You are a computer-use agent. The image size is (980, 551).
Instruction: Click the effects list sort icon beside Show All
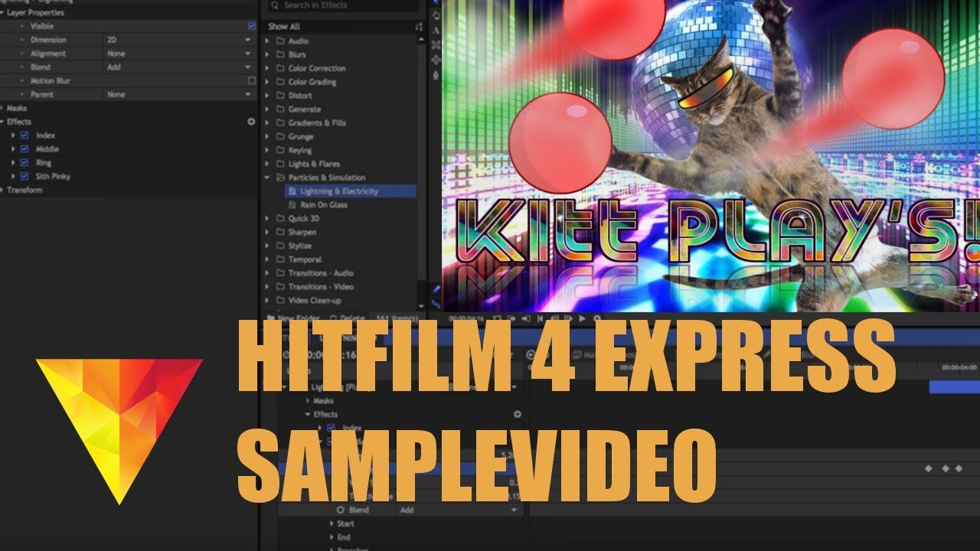click(x=418, y=27)
